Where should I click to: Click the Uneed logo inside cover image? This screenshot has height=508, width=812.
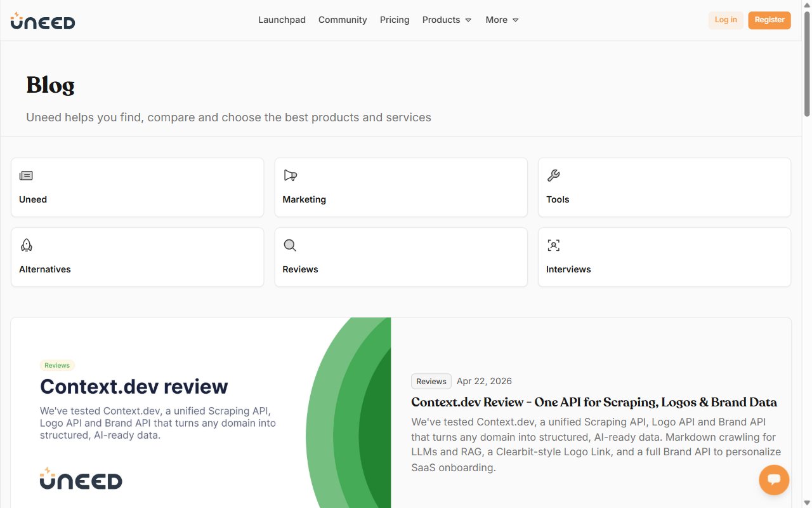click(81, 479)
